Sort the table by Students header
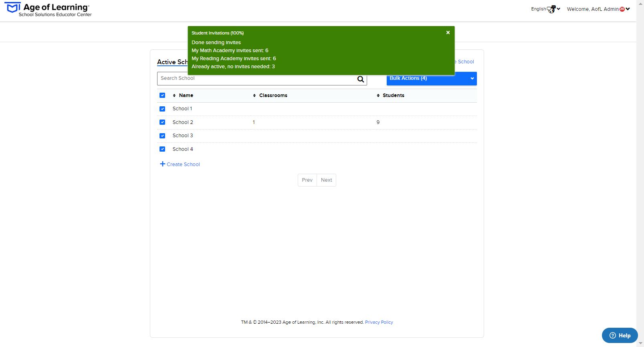This screenshot has width=644, height=347. [394, 95]
